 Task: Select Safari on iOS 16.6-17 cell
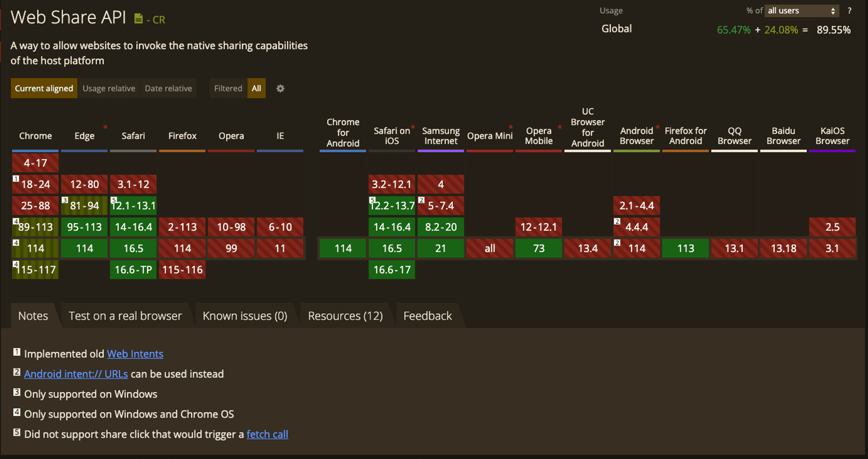point(392,270)
